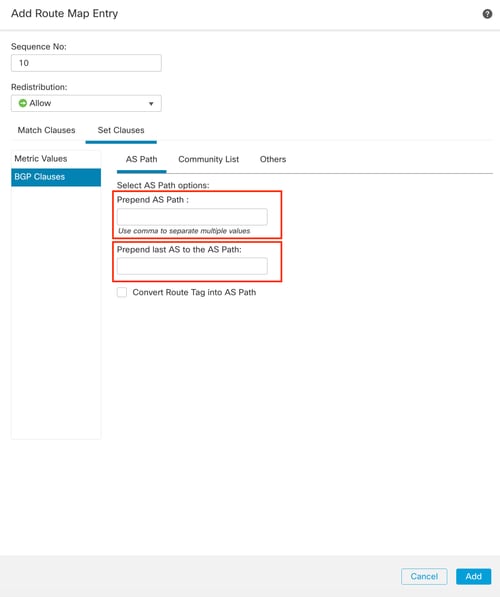Image resolution: width=500 pixels, height=597 pixels.
Task: Click the Add button
Action: [x=473, y=576]
